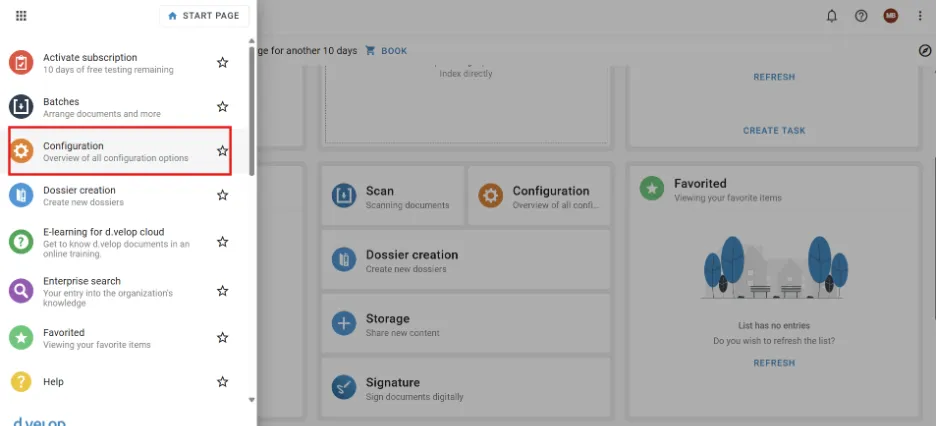
Task: Open the Scan tile label
Action: [380, 191]
